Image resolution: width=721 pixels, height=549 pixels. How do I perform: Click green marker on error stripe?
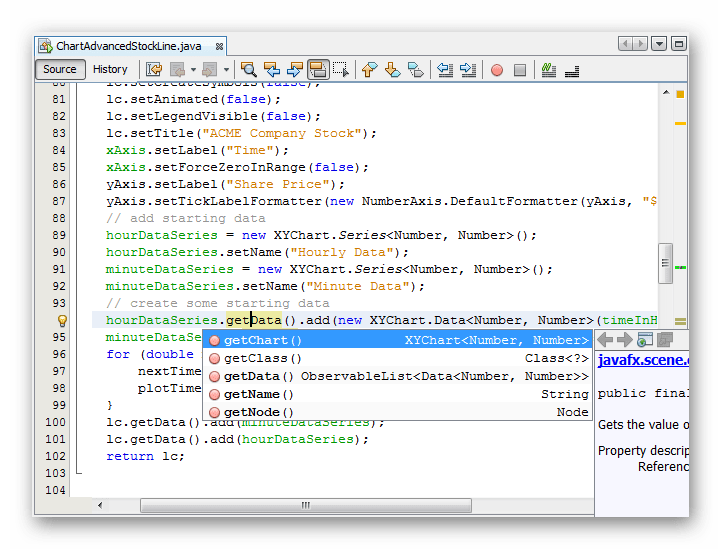coord(680,267)
